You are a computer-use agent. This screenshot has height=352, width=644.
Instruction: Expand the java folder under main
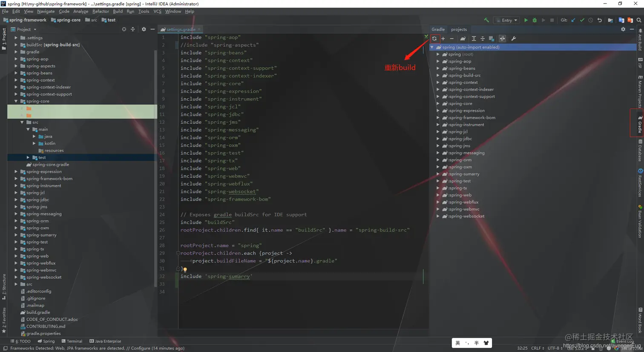click(34, 137)
